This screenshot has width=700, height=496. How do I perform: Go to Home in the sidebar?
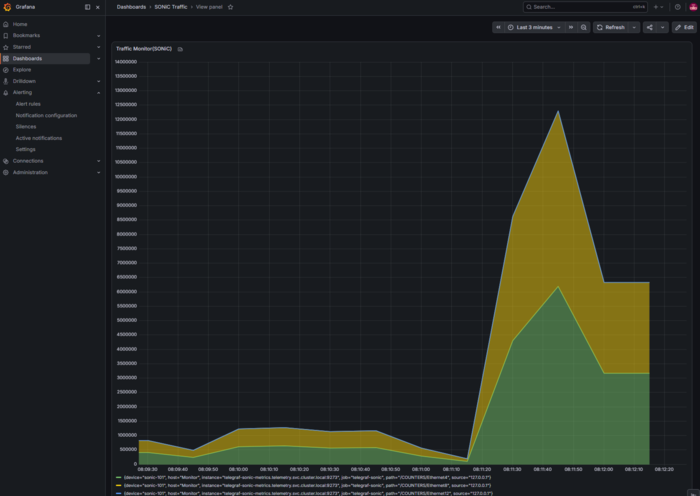(x=20, y=24)
